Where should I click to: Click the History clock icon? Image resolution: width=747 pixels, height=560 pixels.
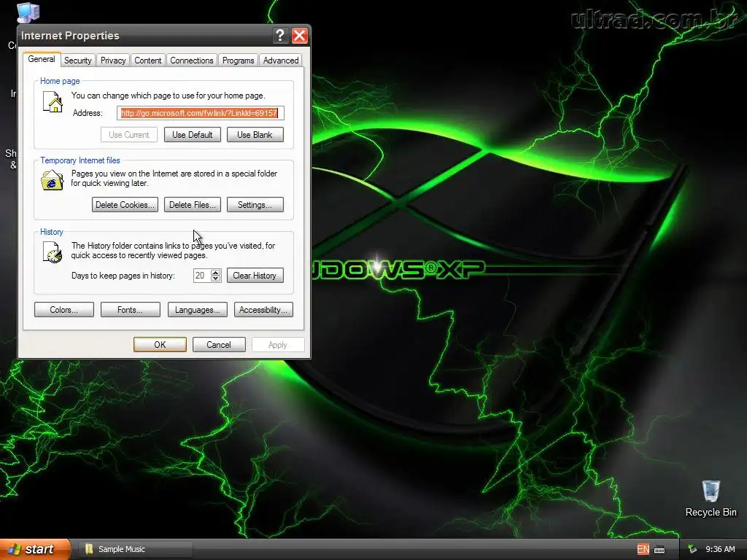point(53,252)
